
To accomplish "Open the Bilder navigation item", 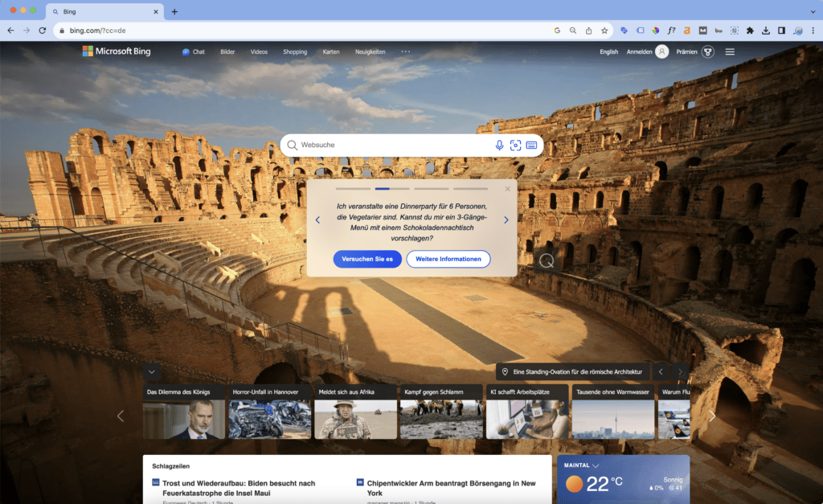I will click(x=227, y=51).
